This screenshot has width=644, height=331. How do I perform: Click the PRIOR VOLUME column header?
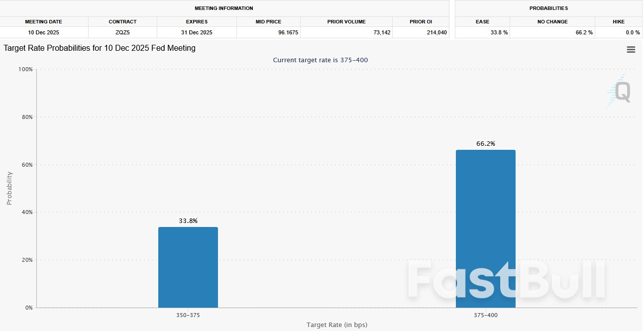(346, 21)
